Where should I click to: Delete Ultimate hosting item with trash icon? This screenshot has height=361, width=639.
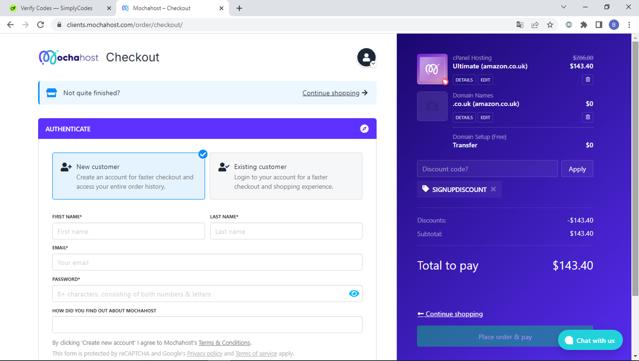588,79
